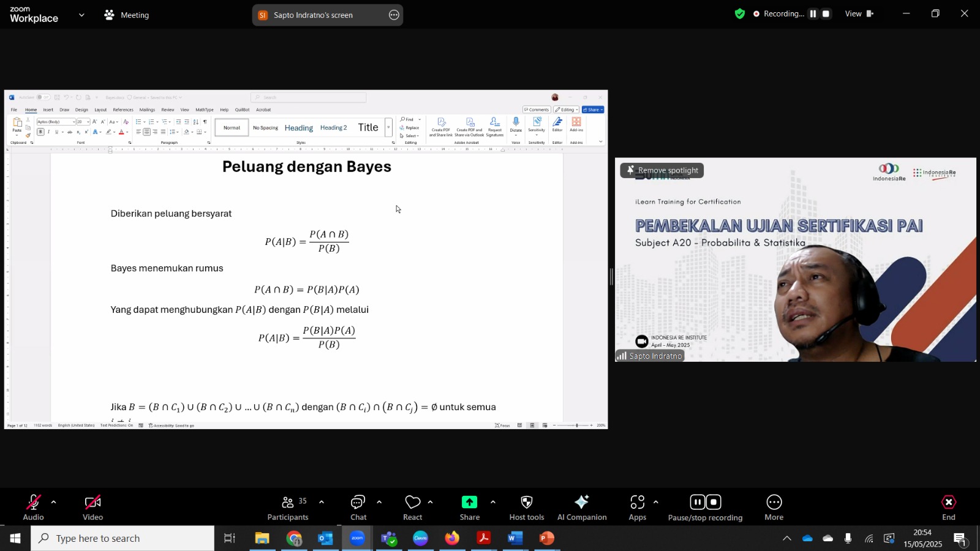The width and height of the screenshot is (980, 551).
Task: Turn on the Video camera
Action: 93,508
